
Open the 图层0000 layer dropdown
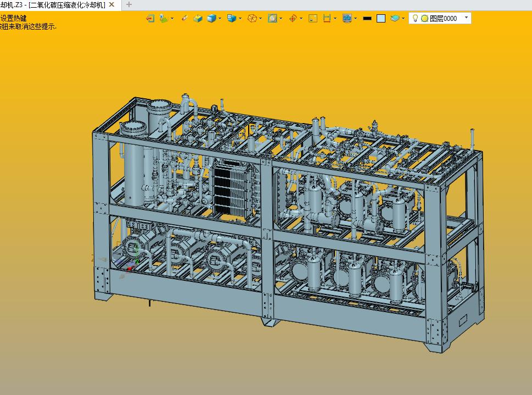pos(466,18)
